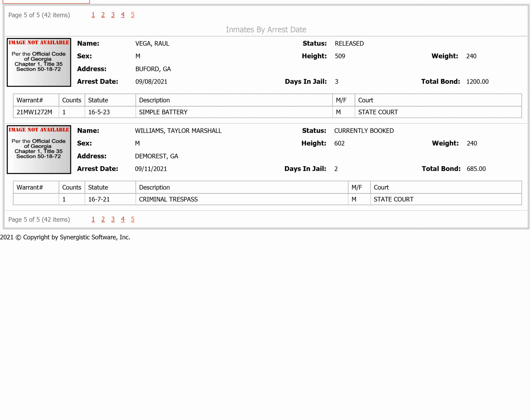Select the name WILLIAMS, TAYLOR MARSHALL
The image size is (531, 420).
click(x=178, y=131)
